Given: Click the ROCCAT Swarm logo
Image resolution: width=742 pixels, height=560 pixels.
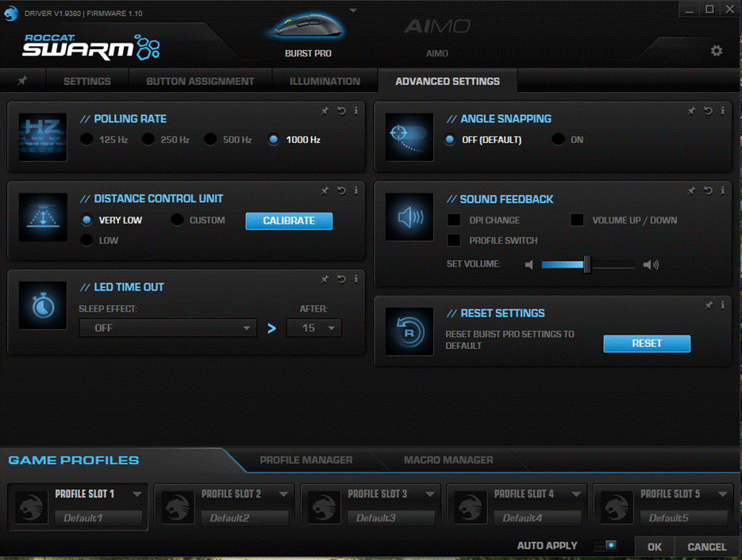Looking at the screenshot, I should (90, 47).
